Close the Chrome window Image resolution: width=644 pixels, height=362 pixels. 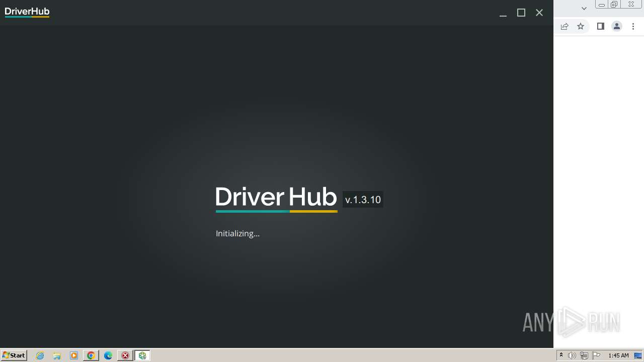click(x=631, y=5)
